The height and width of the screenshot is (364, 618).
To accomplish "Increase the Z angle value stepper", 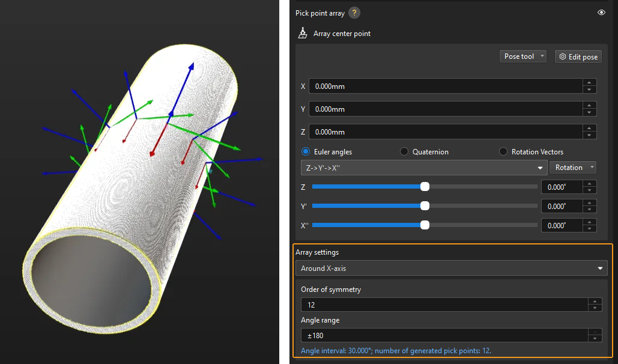I will 589,184.
